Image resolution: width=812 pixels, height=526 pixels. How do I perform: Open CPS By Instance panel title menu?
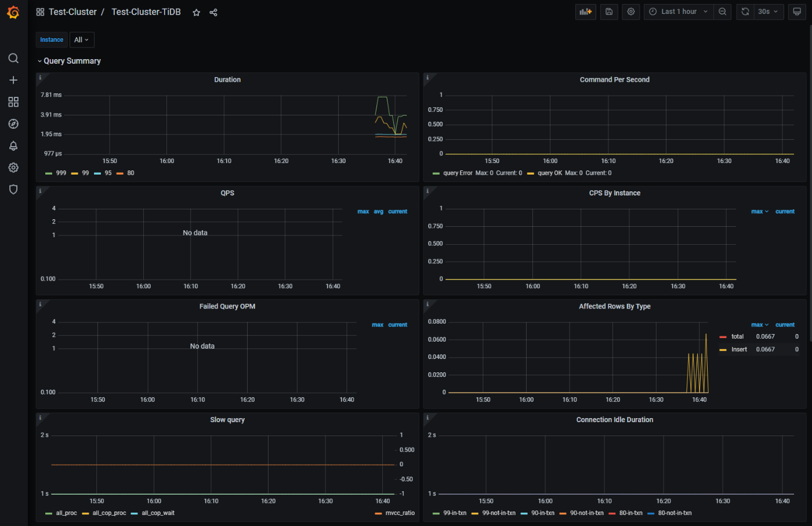[615, 193]
